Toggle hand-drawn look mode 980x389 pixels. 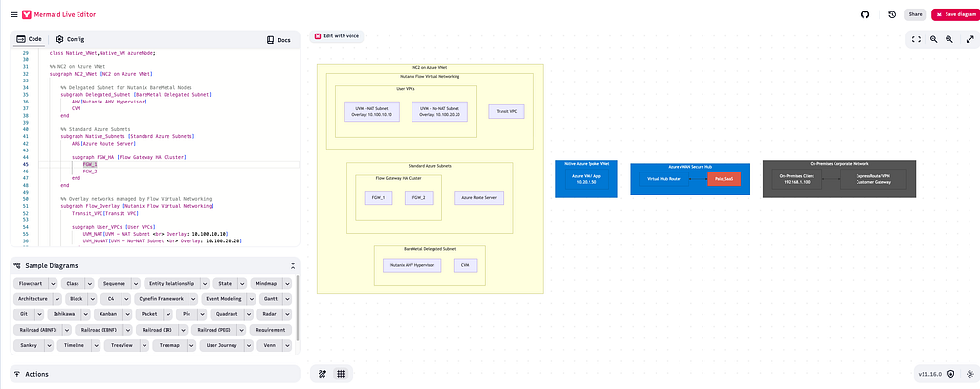pyautogui.click(x=323, y=374)
